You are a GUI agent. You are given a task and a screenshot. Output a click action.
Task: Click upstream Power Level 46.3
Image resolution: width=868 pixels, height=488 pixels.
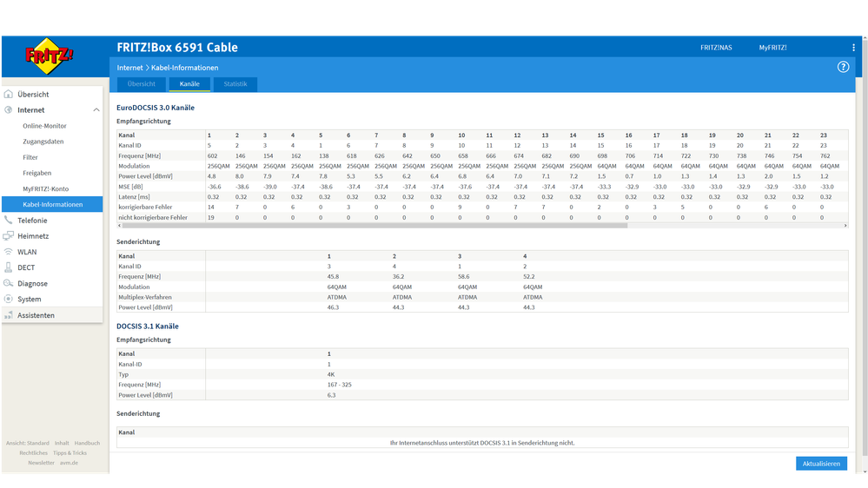click(x=333, y=307)
